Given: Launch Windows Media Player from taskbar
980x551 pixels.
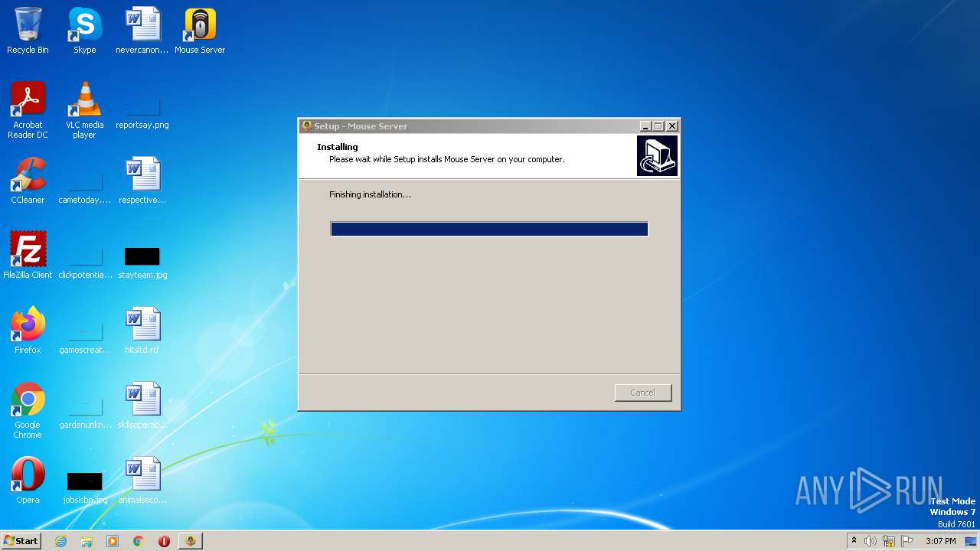Looking at the screenshot, I should click(x=113, y=541).
